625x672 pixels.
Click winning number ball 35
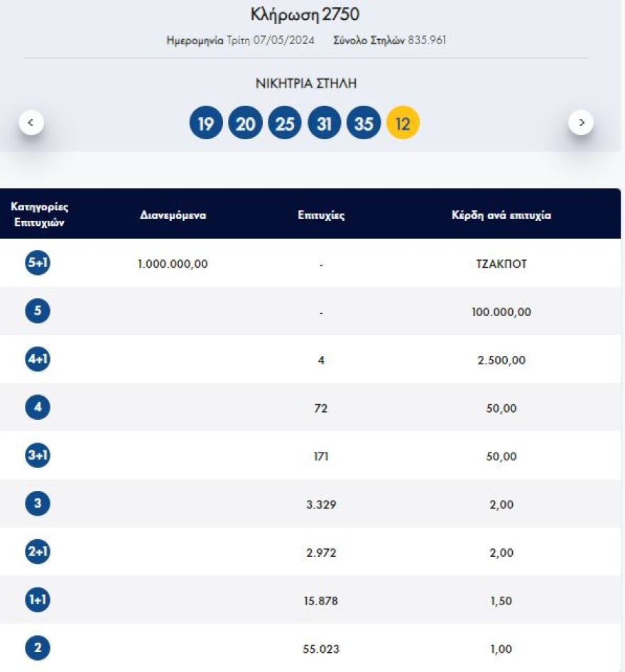(x=364, y=124)
